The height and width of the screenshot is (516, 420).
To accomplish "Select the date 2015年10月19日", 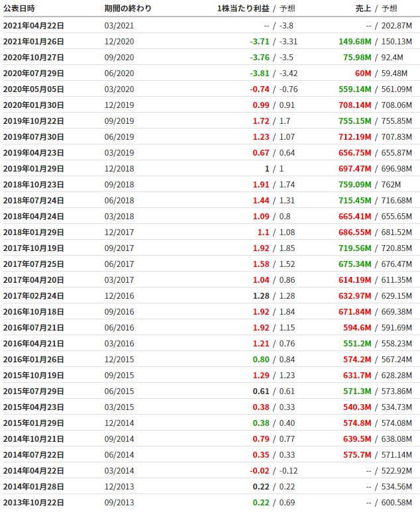I will [34, 376].
